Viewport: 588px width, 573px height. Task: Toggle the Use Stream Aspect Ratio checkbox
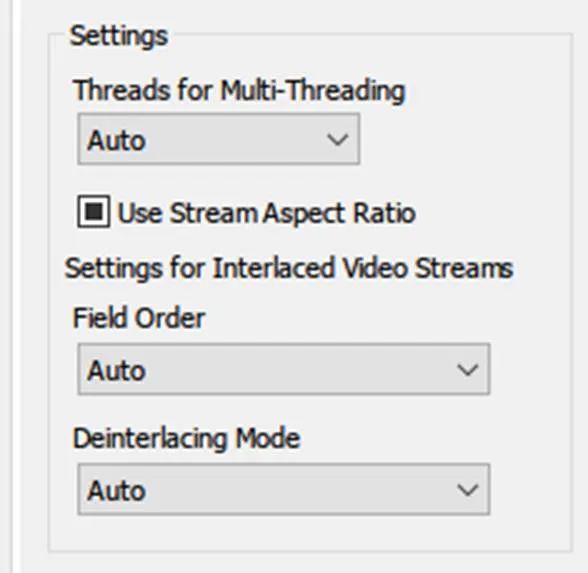point(94,212)
